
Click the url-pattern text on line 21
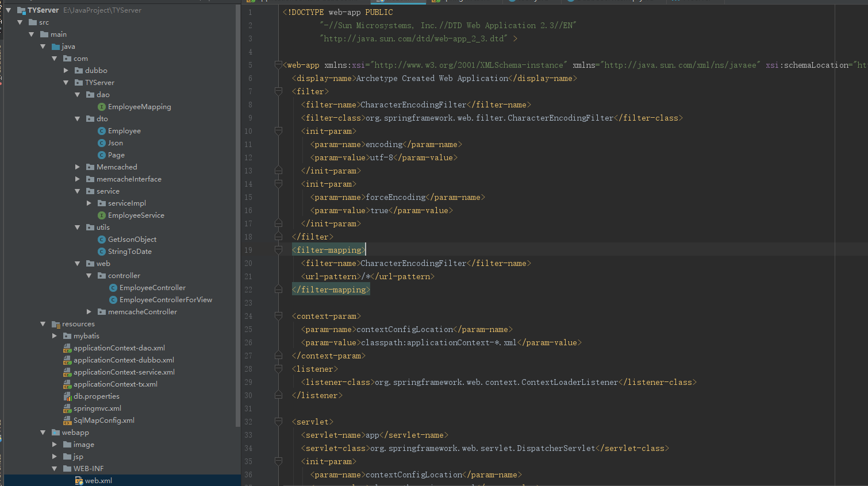tap(367, 276)
